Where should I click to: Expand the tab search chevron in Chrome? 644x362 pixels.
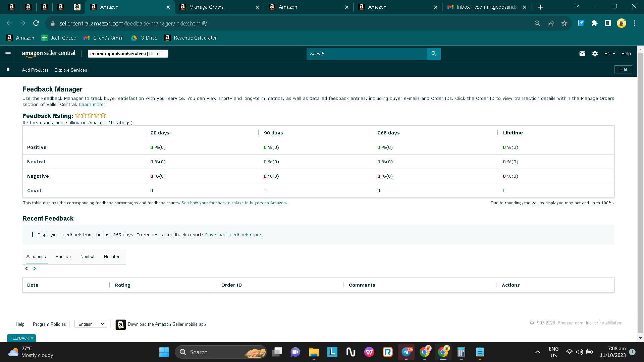[x=577, y=6]
